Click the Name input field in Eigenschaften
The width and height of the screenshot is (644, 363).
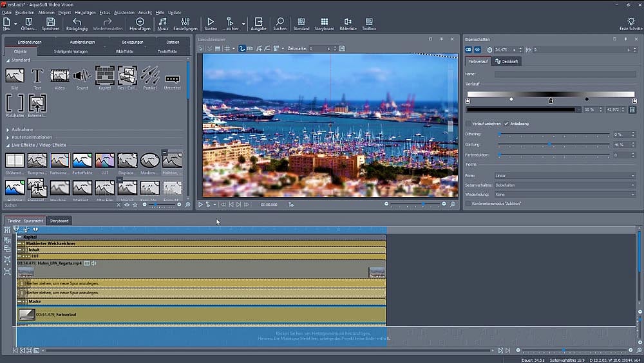coord(565,75)
